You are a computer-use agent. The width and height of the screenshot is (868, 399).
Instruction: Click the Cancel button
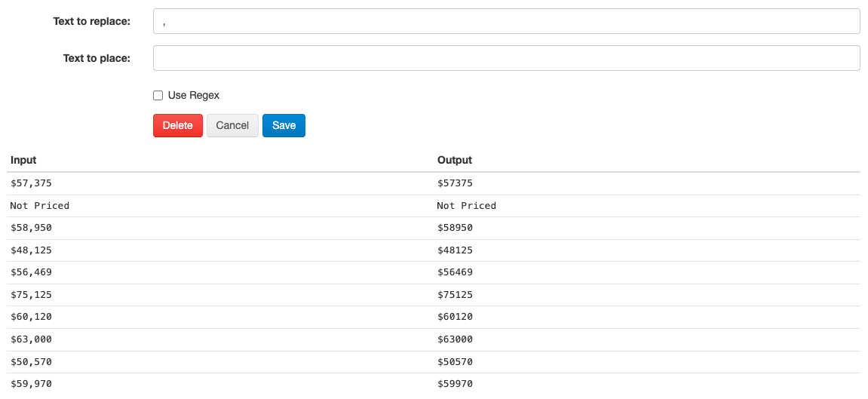pos(232,125)
